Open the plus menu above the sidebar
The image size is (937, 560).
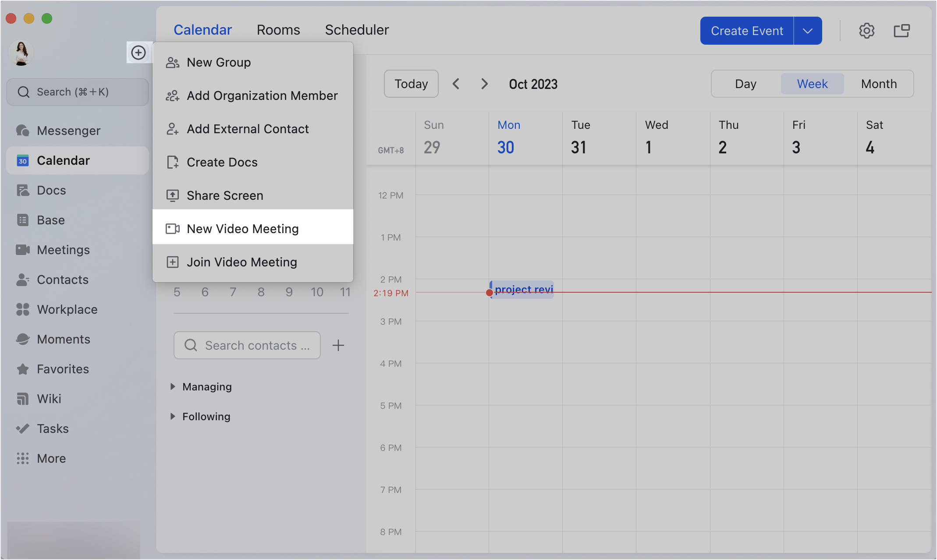139,53
